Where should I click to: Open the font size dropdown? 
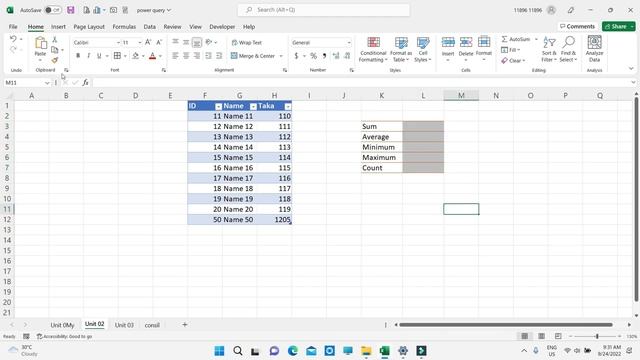(140, 42)
